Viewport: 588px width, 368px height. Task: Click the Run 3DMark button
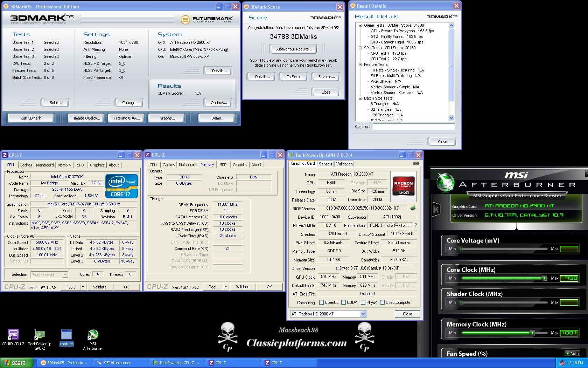30,118
